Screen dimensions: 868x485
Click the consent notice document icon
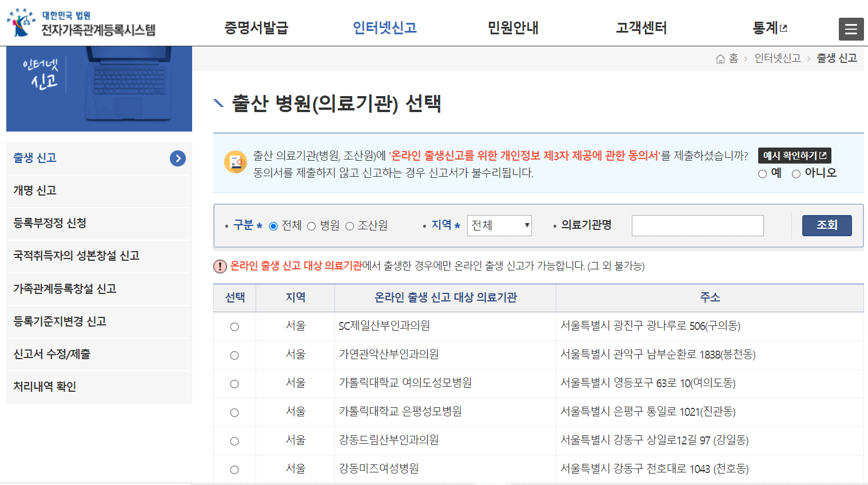pyautogui.click(x=236, y=162)
